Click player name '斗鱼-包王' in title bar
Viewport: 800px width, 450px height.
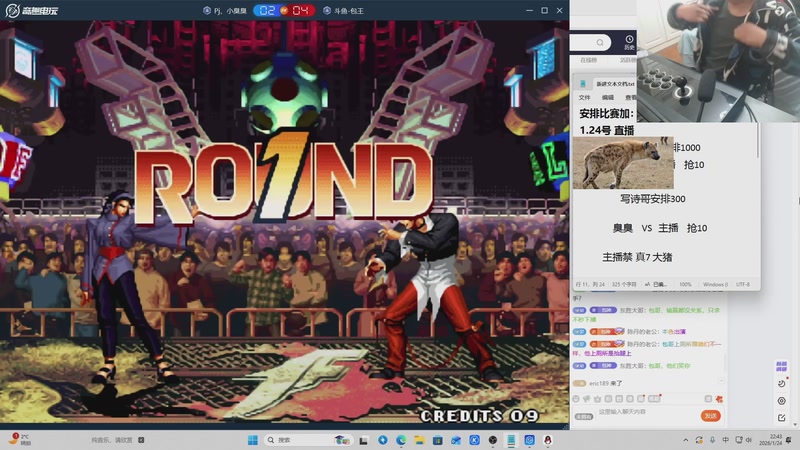349,11
